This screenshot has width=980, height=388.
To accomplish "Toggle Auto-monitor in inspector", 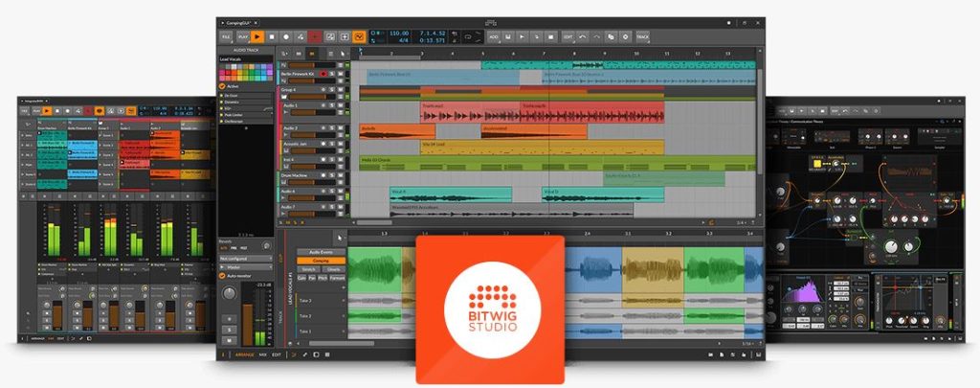I will (x=222, y=276).
